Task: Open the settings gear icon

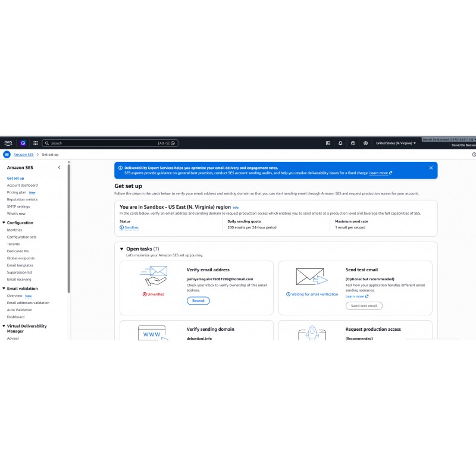Action: pyautogui.click(x=365, y=143)
